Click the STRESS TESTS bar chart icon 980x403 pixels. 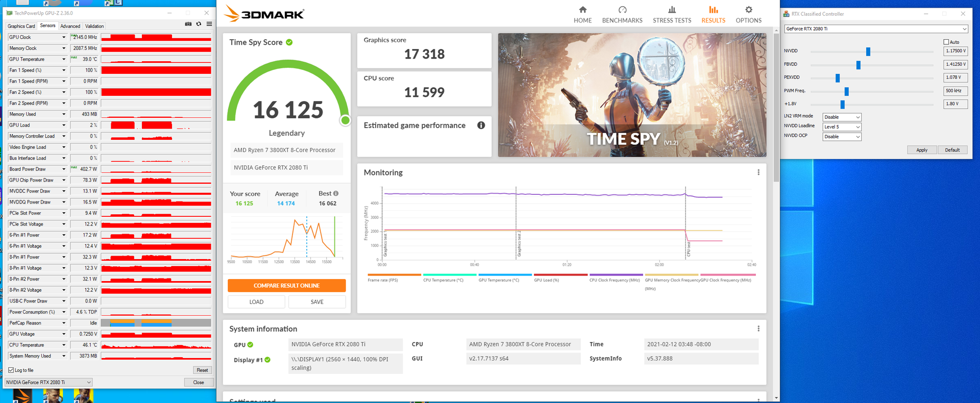click(x=672, y=10)
